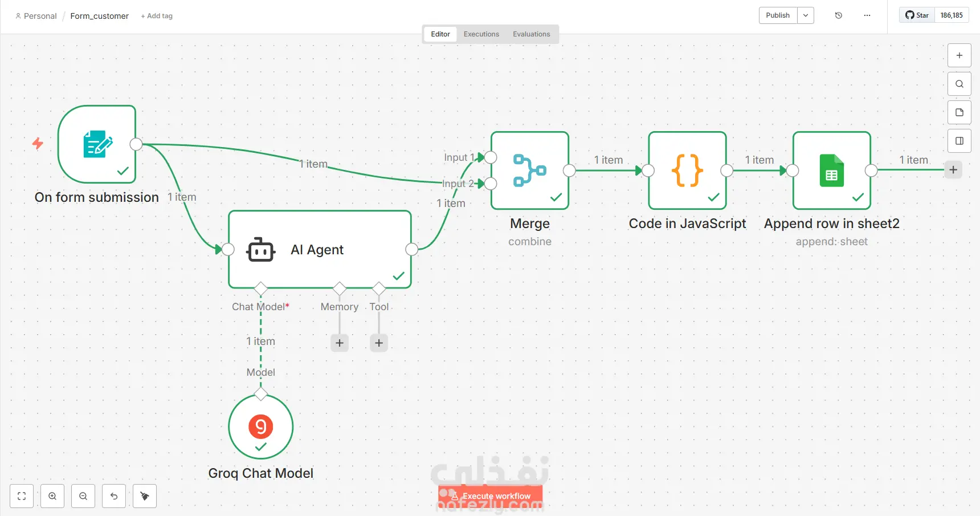980x516 pixels.
Task: Switch to the Executions tab
Action: point(481,34)
